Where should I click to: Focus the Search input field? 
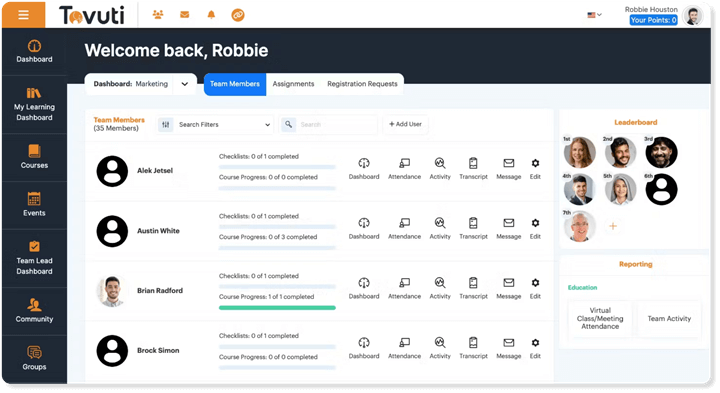click(x=338, y=124)
